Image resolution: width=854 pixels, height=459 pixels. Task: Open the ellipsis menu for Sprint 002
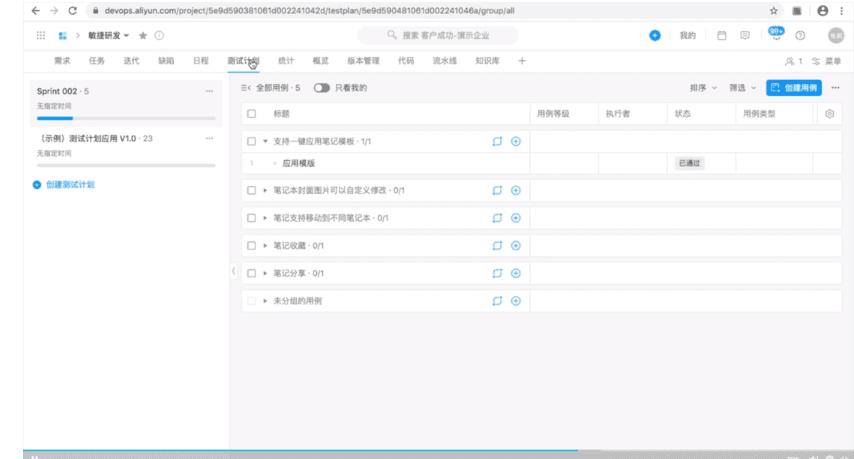[x=209, y=91]
